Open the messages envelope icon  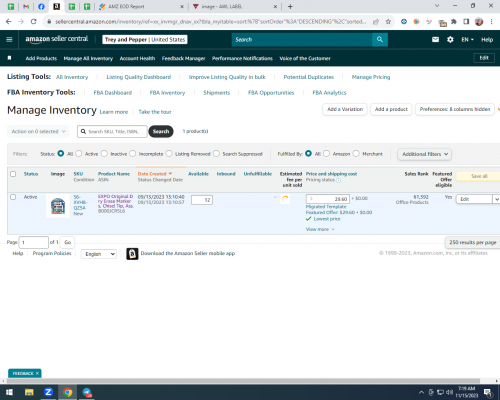click(435, 39)
